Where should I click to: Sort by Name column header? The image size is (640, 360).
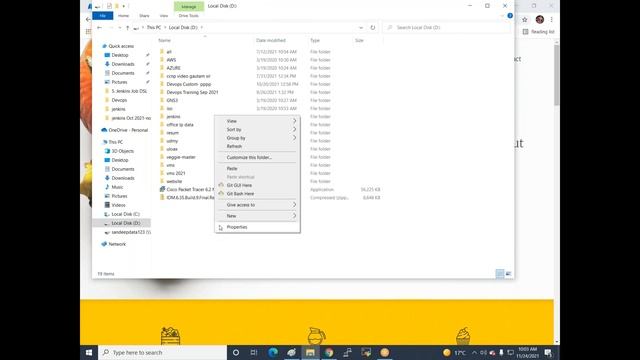tap(164, 40)
